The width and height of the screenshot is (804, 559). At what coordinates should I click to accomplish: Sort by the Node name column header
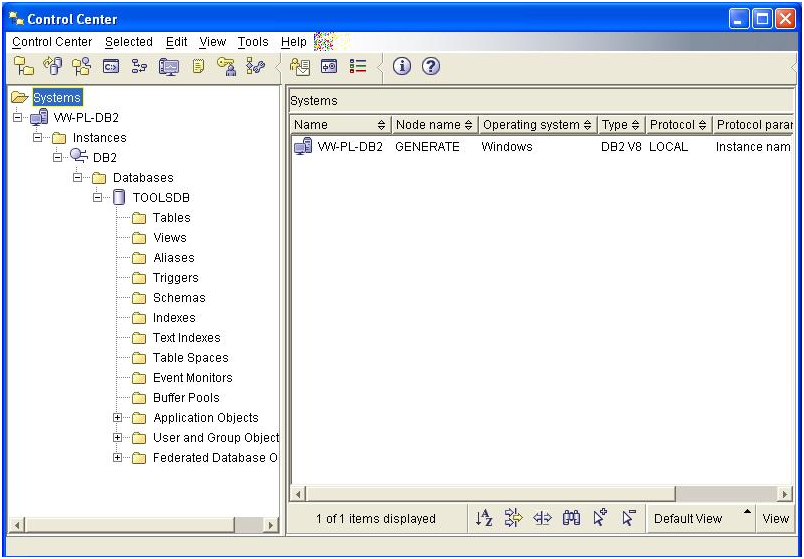434,125
